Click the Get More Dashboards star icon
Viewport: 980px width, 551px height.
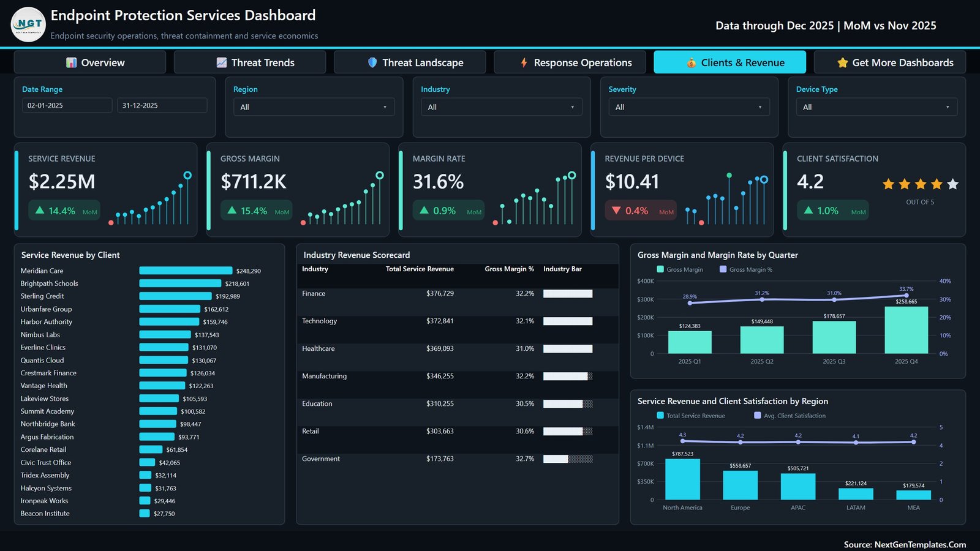843,62
